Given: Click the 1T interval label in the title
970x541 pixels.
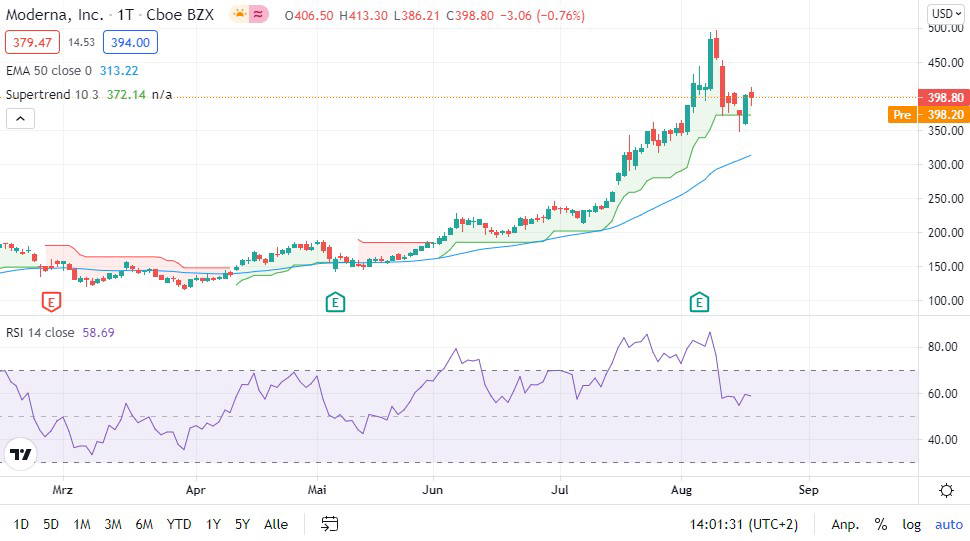Looking at the screenshot, I should coord(126,15).
